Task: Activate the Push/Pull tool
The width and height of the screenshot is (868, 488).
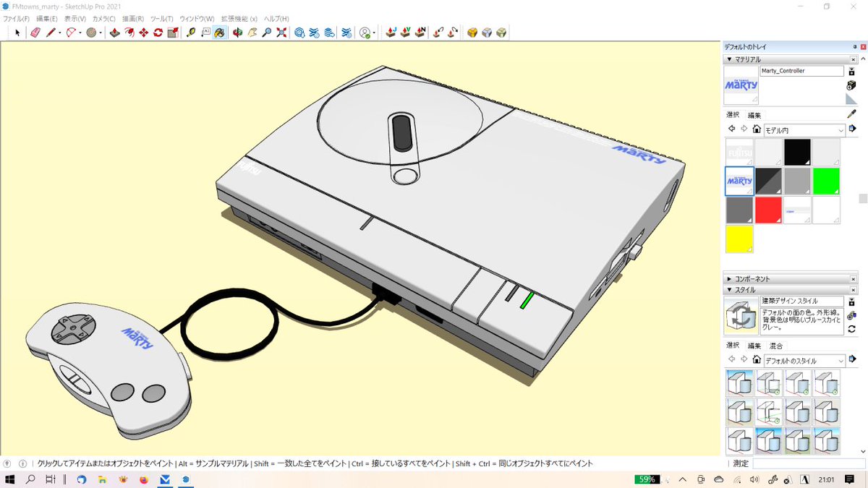Action: point(114,33)
